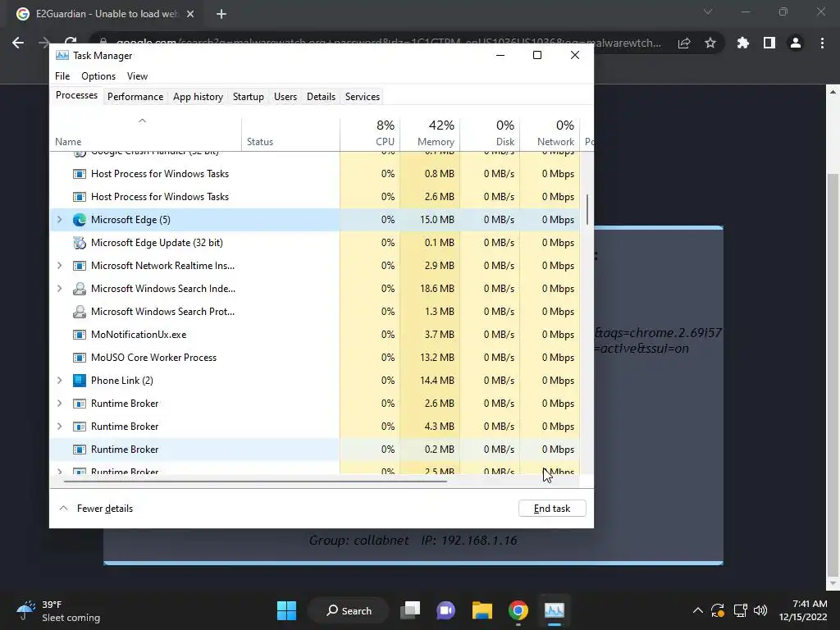
Task: Expand the Microsoft Windows Search Indexer row
Action: (x=59, y=289)
